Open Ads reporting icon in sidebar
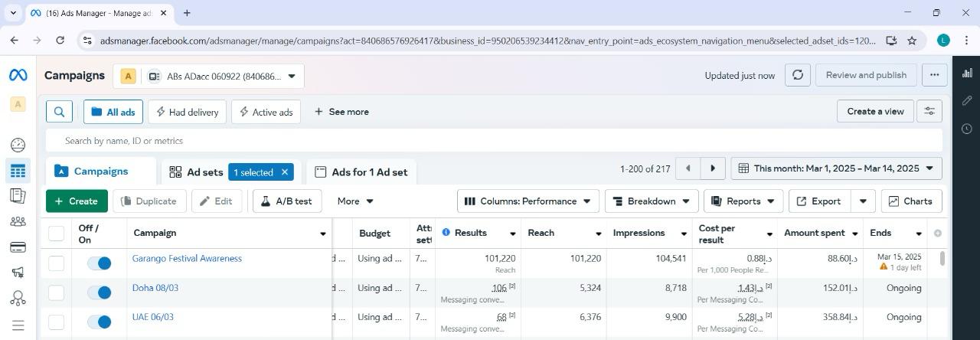 click(x=18, y=196)
